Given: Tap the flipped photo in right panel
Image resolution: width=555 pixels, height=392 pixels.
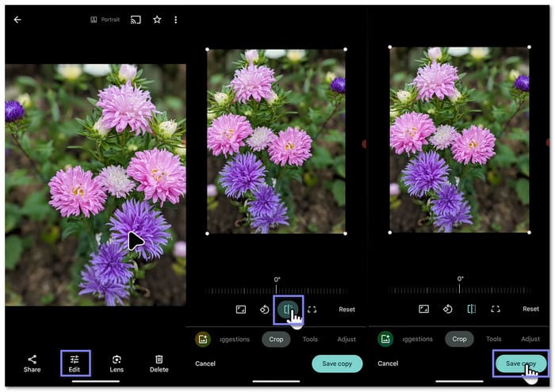Looking at the screenshot, I should coord(459,139).
